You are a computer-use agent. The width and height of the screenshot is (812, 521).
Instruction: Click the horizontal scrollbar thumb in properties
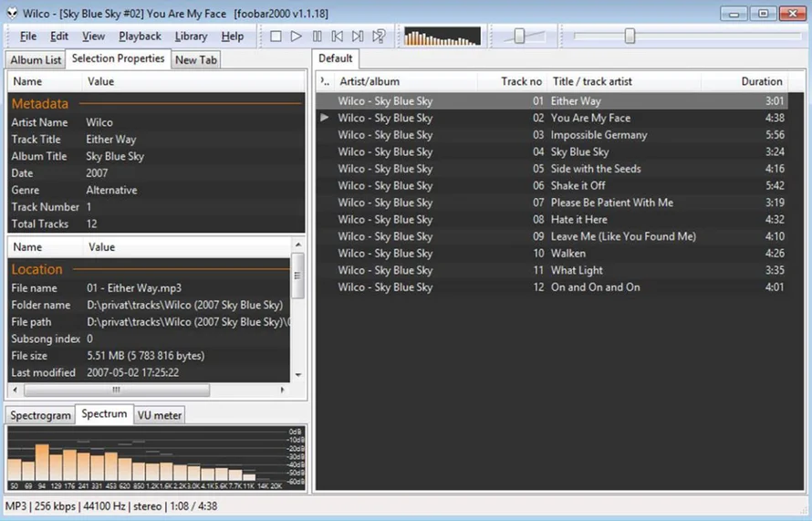tap(117, 390)
